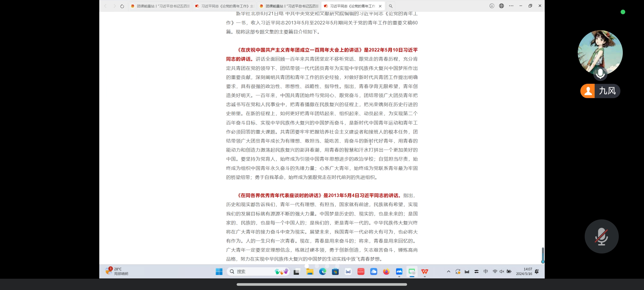This screenshot has height=290, width=644.
Task: Open the Windows Start menu
Action: point(219,272)
